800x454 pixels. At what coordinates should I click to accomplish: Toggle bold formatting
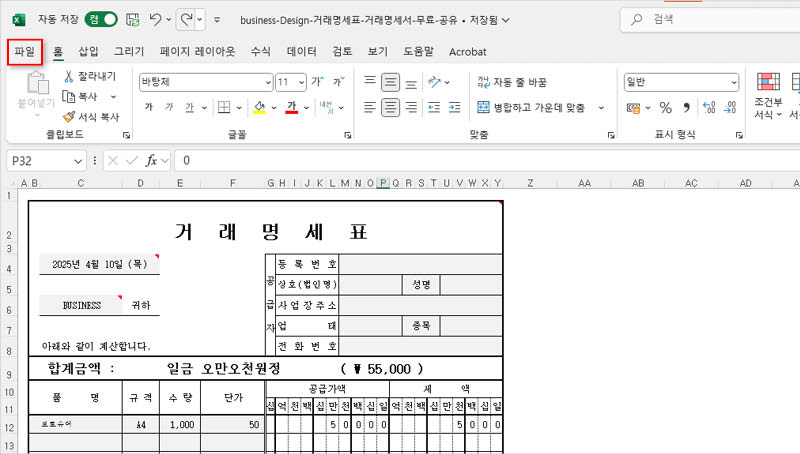(148, 107)
